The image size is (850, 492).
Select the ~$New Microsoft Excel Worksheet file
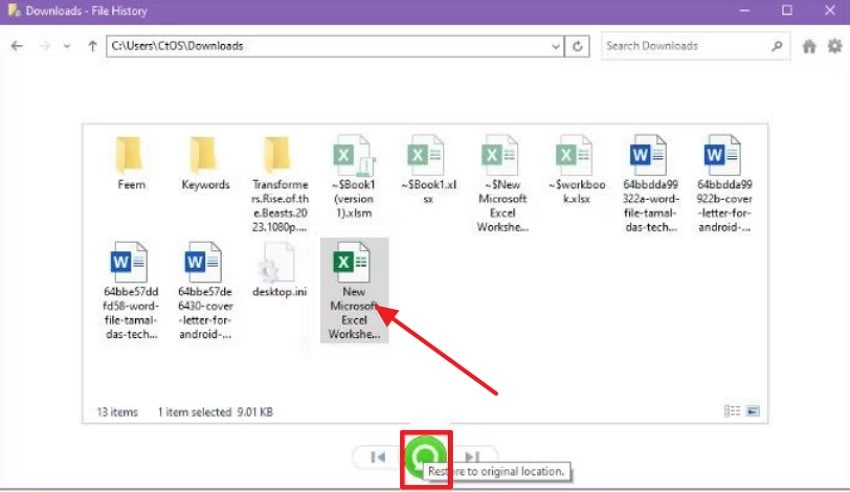point(503,184)
